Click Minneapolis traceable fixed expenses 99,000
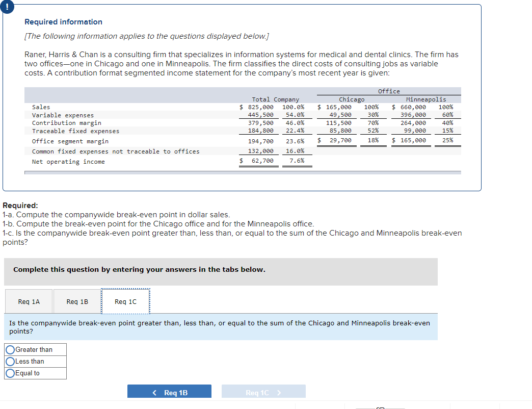The width and height of the screenshot is (532, 409). pos(415,131)
